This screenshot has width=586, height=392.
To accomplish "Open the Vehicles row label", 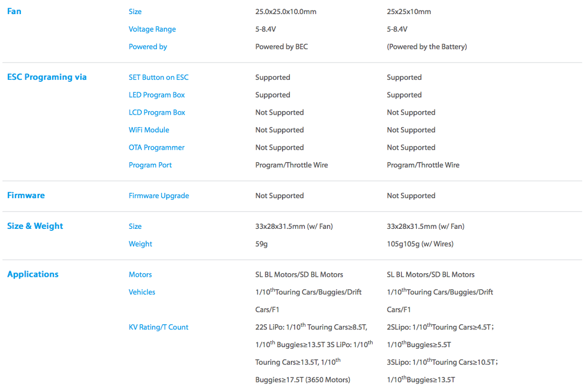I will (142, 292).
